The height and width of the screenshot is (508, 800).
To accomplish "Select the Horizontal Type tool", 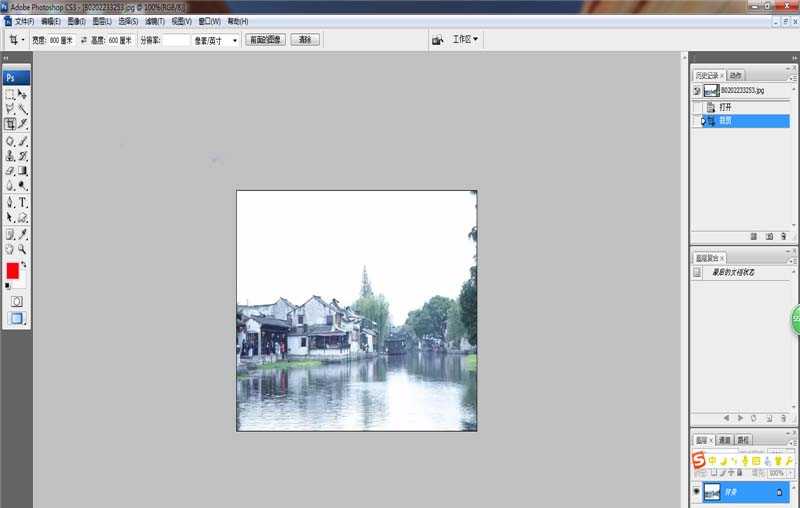I will tap(22, 202).
